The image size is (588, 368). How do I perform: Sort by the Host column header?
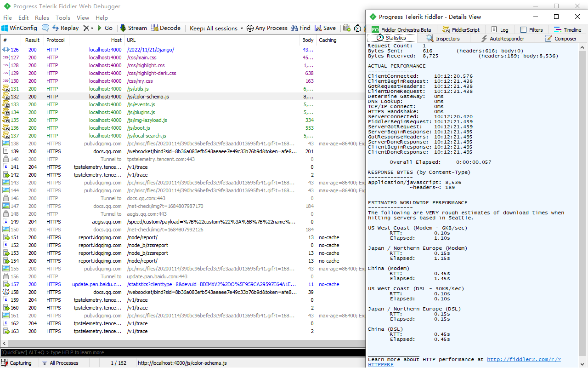point(96,40)
